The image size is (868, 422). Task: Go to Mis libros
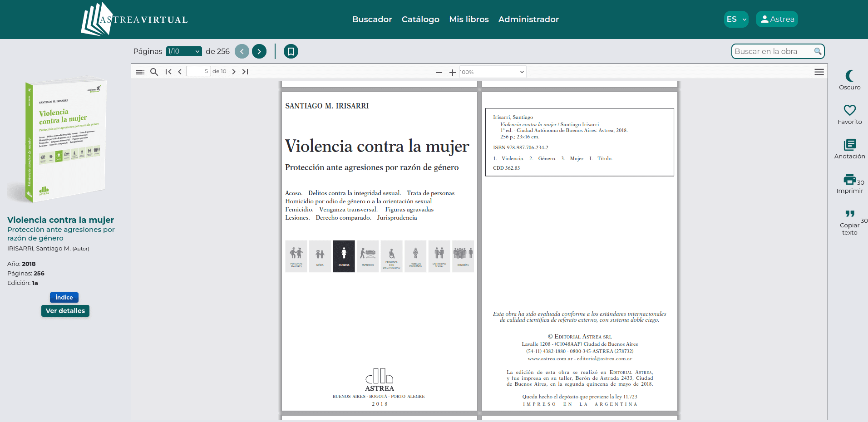point(469,19)
